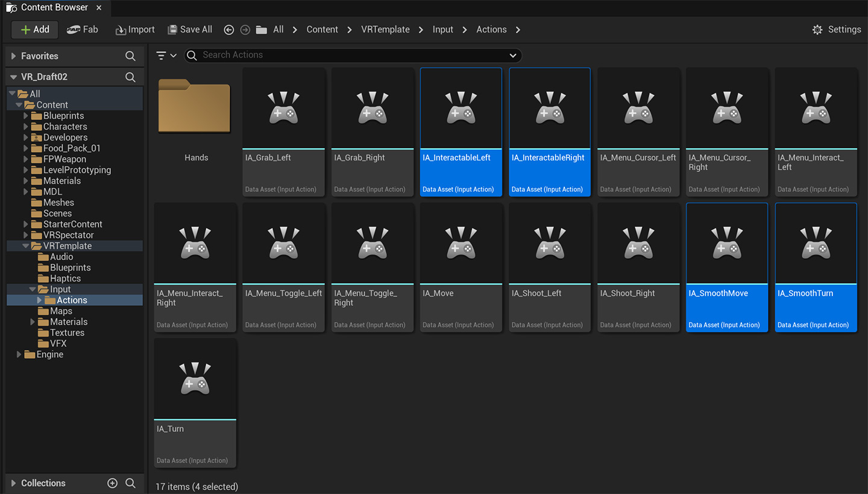Select the LevelPrototyping folder

(x=77, y=170)
